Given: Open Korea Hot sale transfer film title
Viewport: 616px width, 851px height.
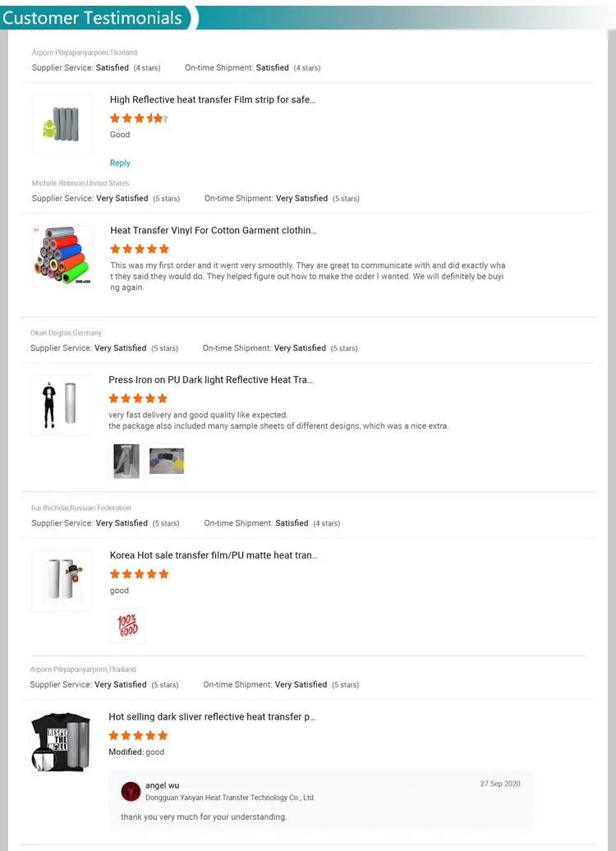Looking at the screenshot, I should click(214, 555).
